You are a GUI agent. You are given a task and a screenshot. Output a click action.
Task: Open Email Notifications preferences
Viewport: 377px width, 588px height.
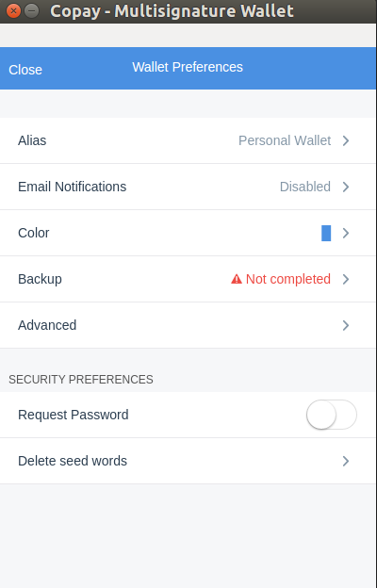(x=188, y=187)
